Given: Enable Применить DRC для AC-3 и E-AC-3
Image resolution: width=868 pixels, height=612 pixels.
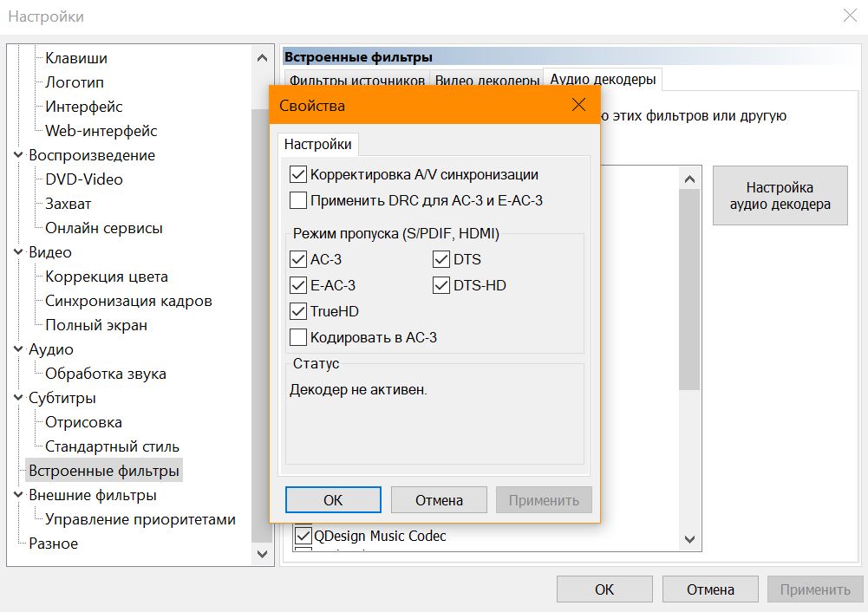Looking at the screenshot, I should click(298, 200).
